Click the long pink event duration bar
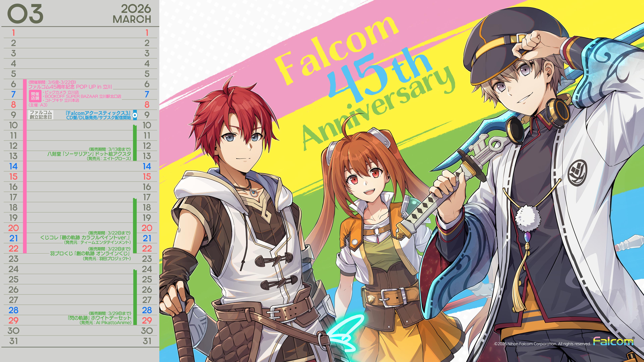 click(25, 166)
